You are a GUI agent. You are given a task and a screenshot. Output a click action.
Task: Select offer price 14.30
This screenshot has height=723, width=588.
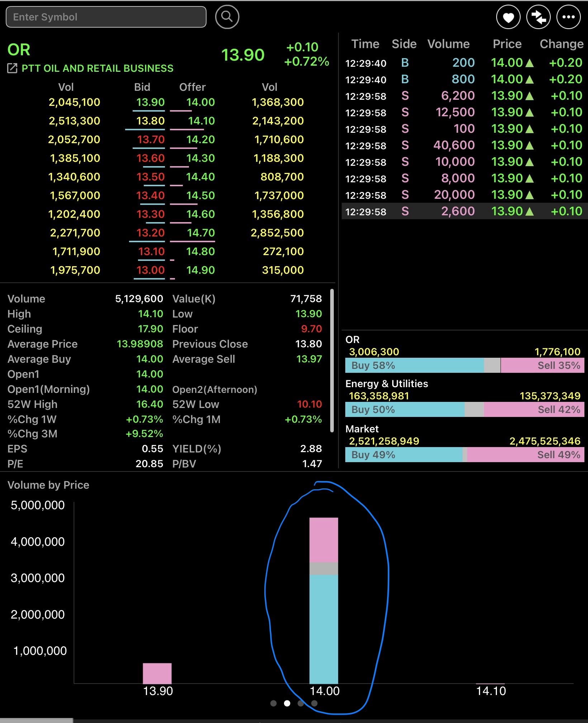(200, 158)
